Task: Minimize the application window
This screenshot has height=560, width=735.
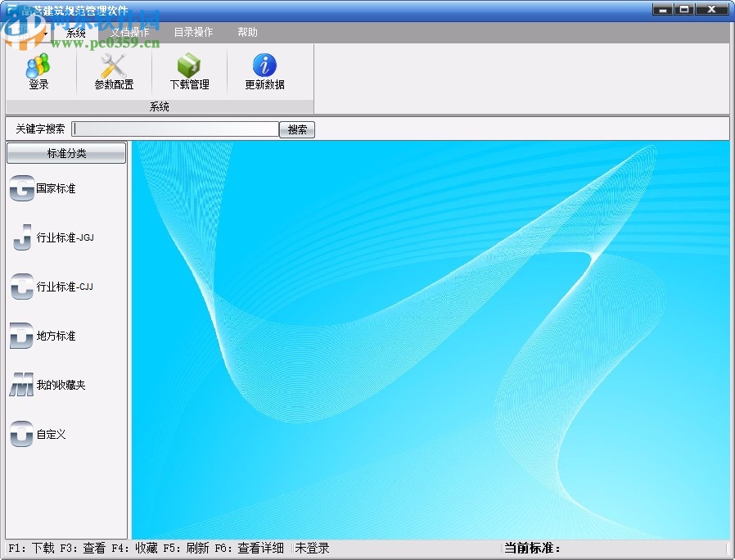Action: [663, 9]
